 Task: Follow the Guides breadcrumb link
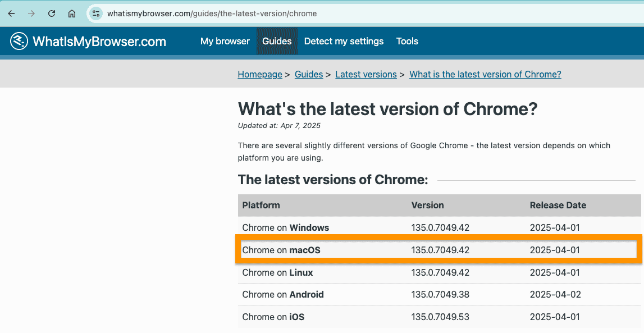pos(309,74)
